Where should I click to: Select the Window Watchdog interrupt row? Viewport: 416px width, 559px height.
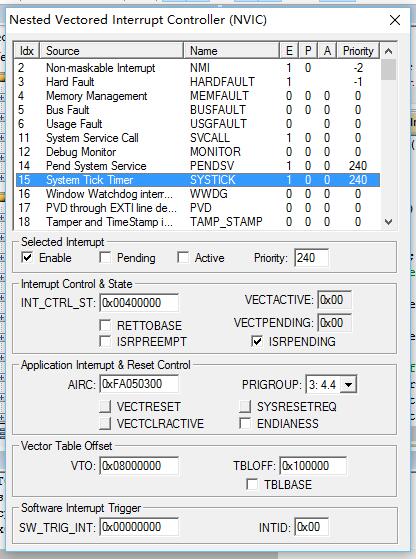coord(198,194)
